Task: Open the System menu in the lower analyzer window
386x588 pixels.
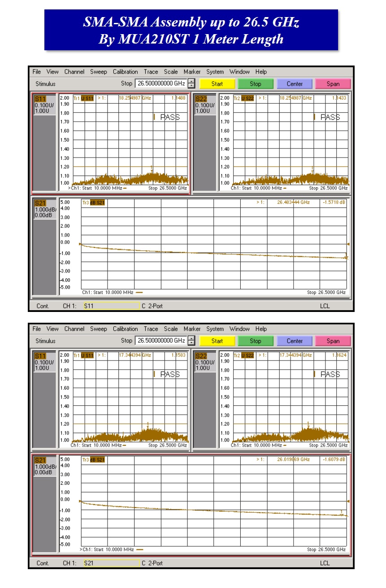Action: click(x=215, y=329)
